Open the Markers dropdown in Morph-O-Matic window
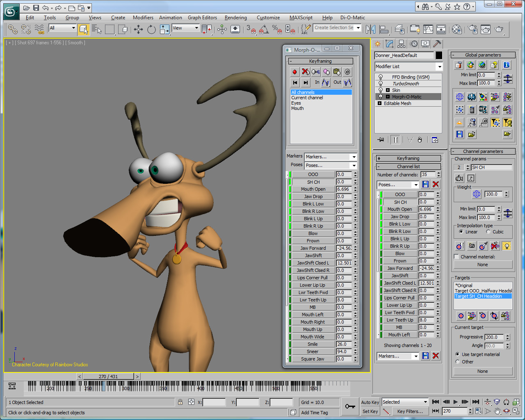Viewport: 525px width, 420px height. coord(331,157)
